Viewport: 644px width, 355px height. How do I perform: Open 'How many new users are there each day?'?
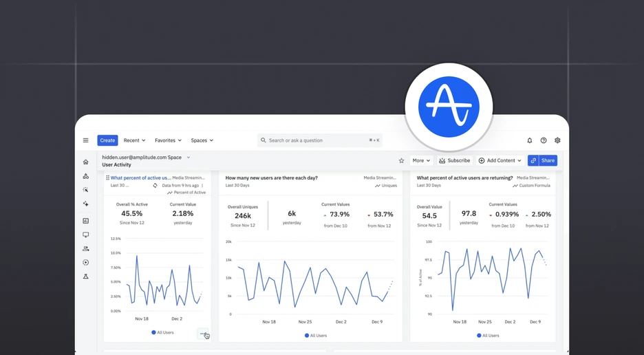click(272, 178)
